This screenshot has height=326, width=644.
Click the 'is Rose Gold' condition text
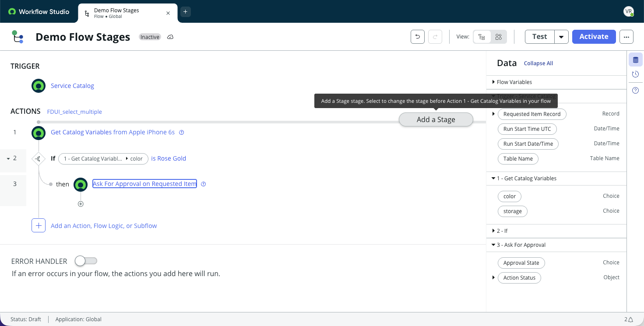169,158
